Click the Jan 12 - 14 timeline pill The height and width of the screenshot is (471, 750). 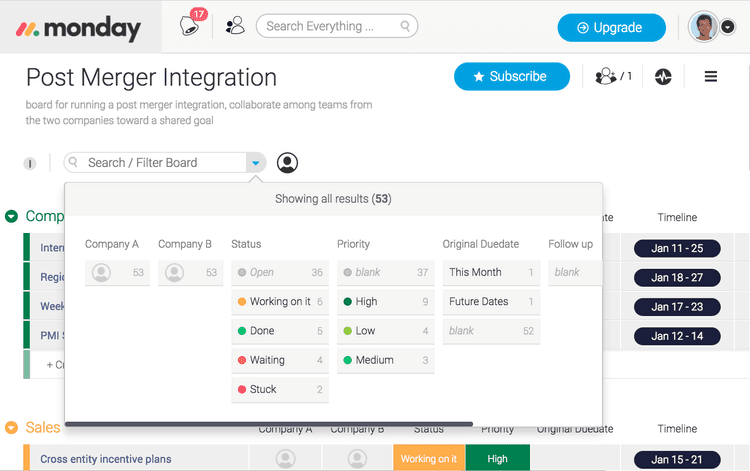point(677,336)
